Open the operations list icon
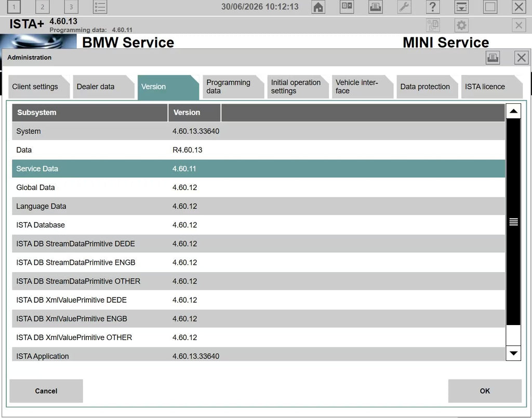This screenshot has height=418, width=532. pos(100,7)
